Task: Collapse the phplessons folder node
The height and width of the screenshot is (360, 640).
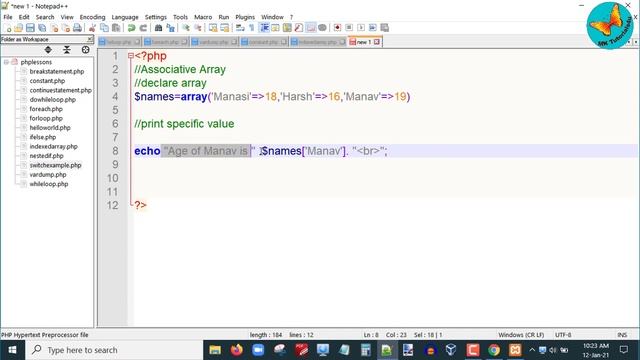Action: coord(6,62)
